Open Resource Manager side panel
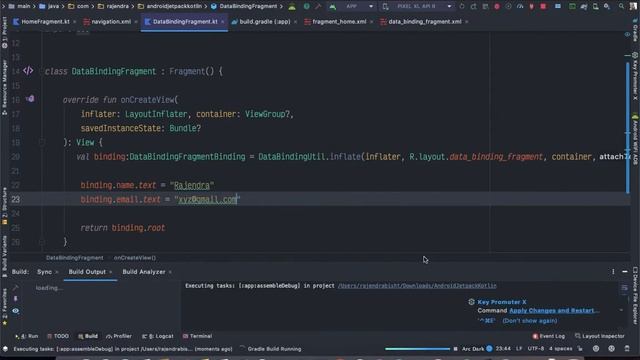Screen dimensions: 640x360 tap(4, 87)
